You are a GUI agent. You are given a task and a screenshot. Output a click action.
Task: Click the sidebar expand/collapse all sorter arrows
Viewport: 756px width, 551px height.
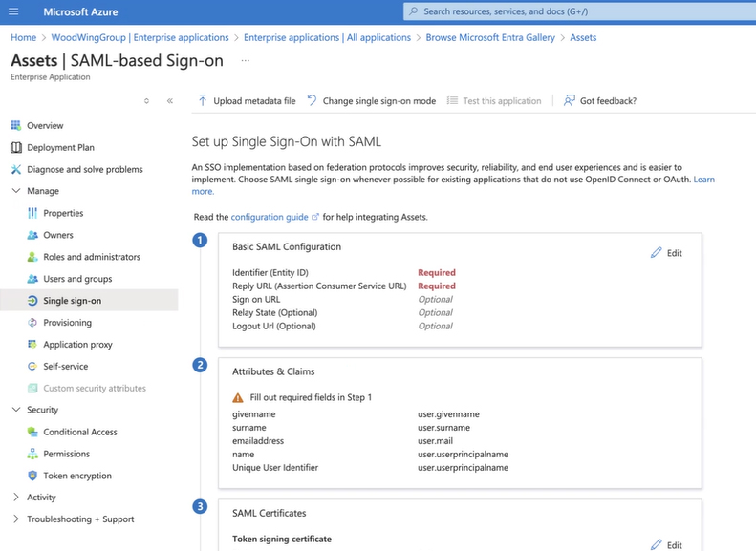click(146, 100)
